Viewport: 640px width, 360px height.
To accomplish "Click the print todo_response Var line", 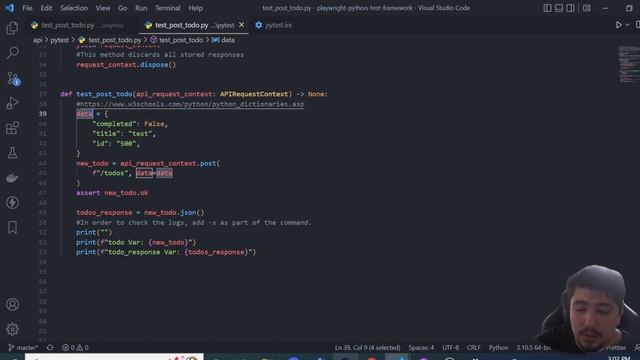I will pyautogui.click(x=166, y=252).
